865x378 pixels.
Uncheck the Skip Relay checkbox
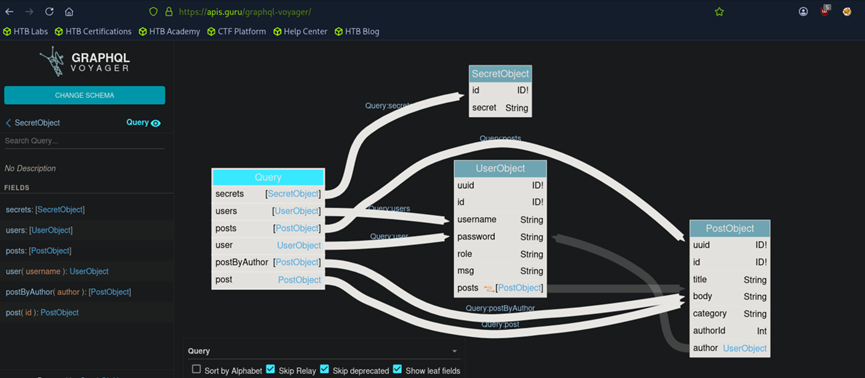[x=270, y=369]
